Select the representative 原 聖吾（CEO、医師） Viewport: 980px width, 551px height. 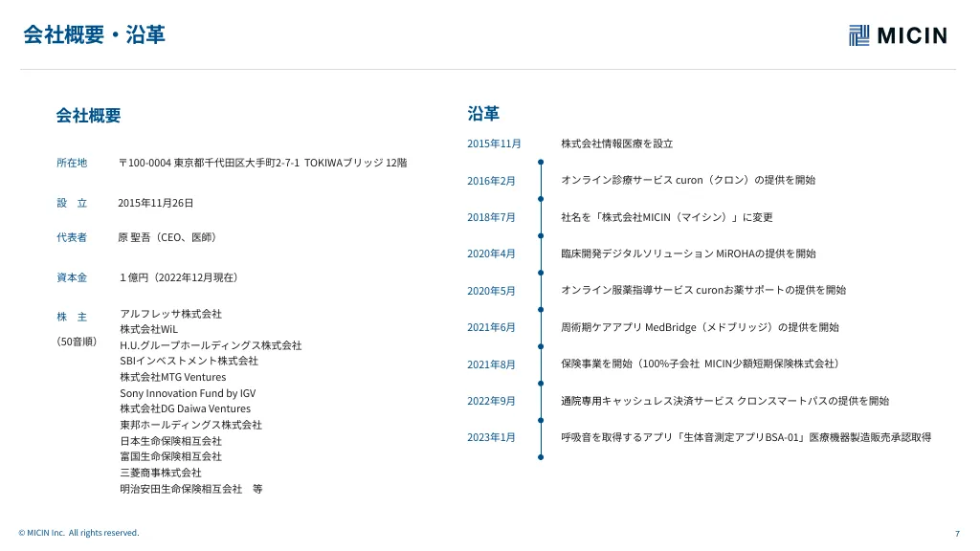coord(167,237)
